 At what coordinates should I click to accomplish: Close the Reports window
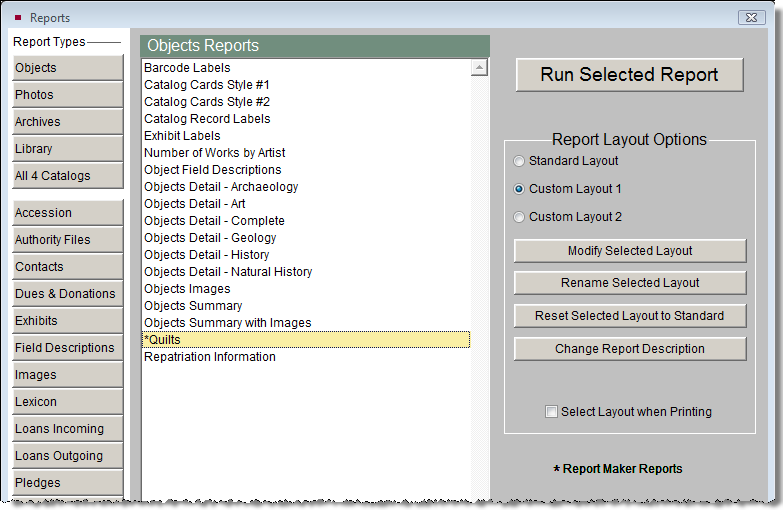click(x=751, y=17)
